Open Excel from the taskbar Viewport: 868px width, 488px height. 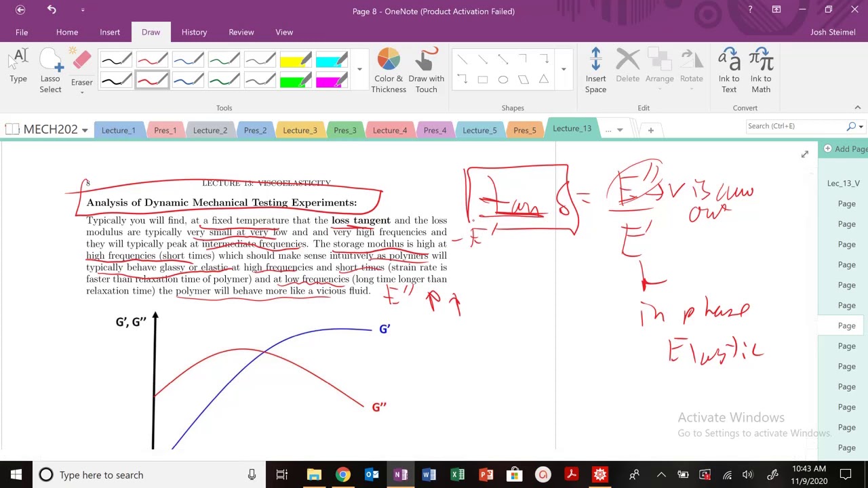457,474
